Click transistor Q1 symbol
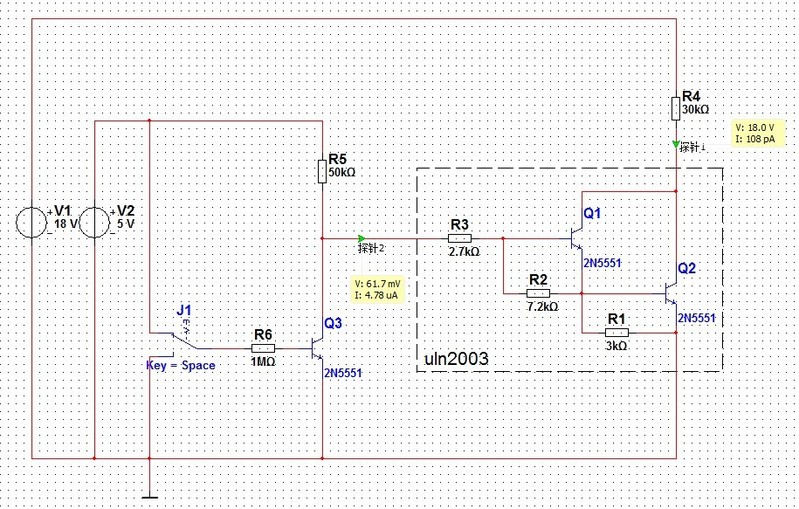Viewport: 799px width, 509px height. pos(575,238)
